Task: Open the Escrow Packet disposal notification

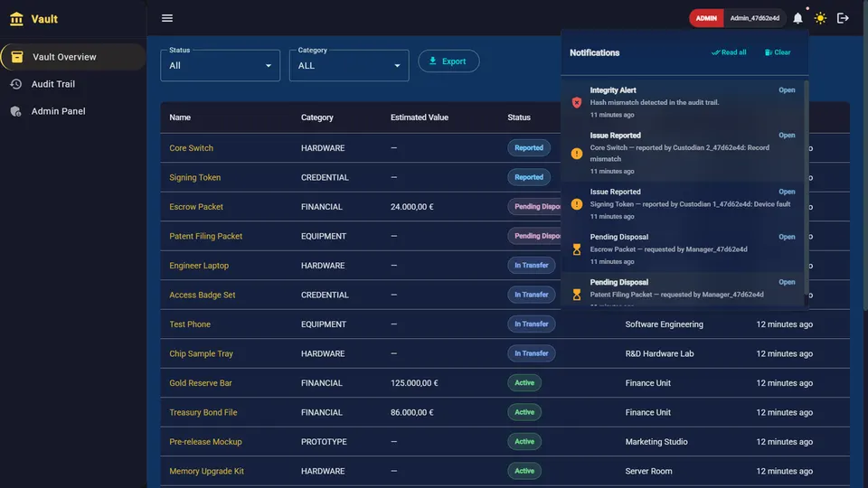Action: [787, 238]
